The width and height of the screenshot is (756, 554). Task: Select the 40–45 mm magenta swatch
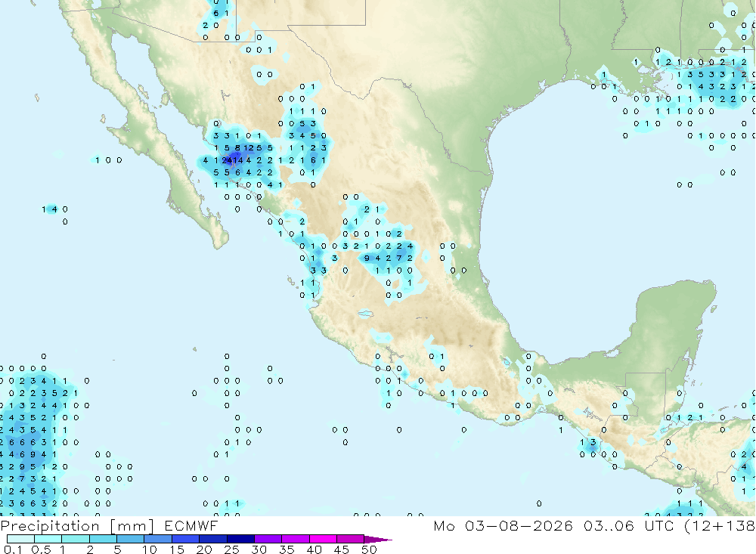[x=323, y=539]
